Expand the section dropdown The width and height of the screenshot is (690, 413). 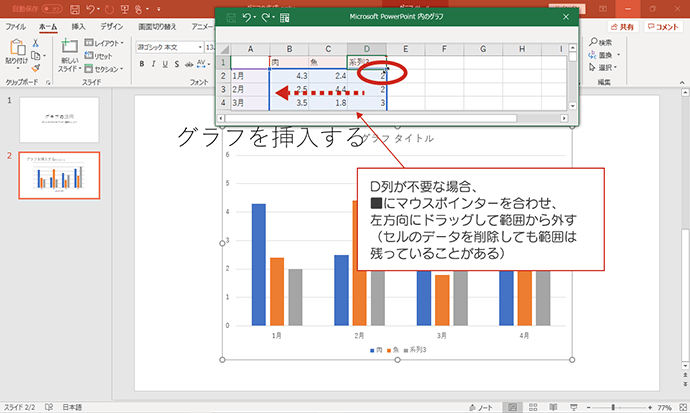tap(104, 69)
